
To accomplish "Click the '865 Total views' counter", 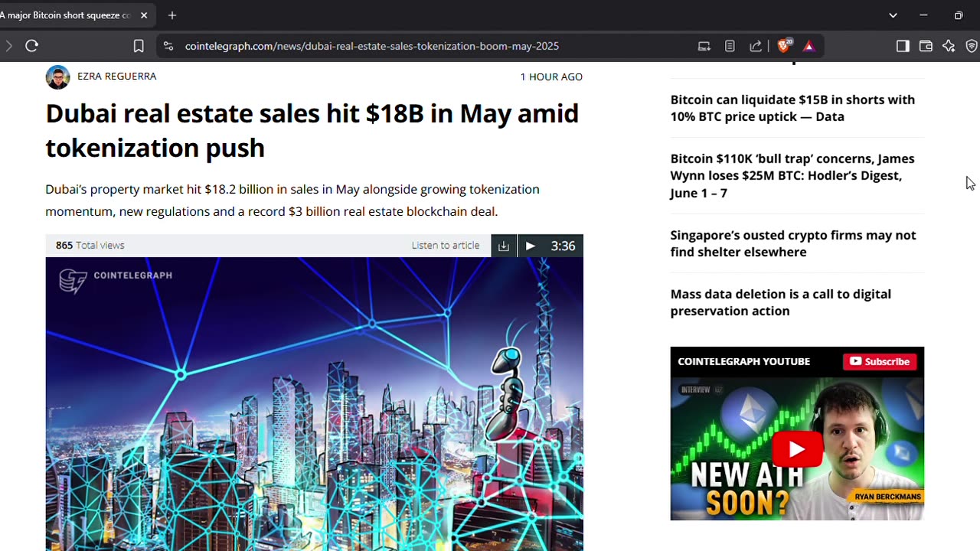I will pyautogui.click(x=90, y=246).
